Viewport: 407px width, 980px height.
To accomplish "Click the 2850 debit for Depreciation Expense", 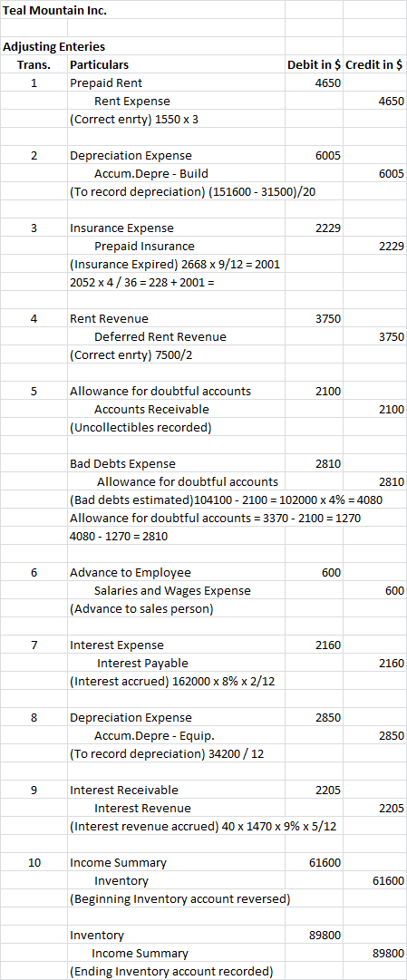I will [329, 717].
